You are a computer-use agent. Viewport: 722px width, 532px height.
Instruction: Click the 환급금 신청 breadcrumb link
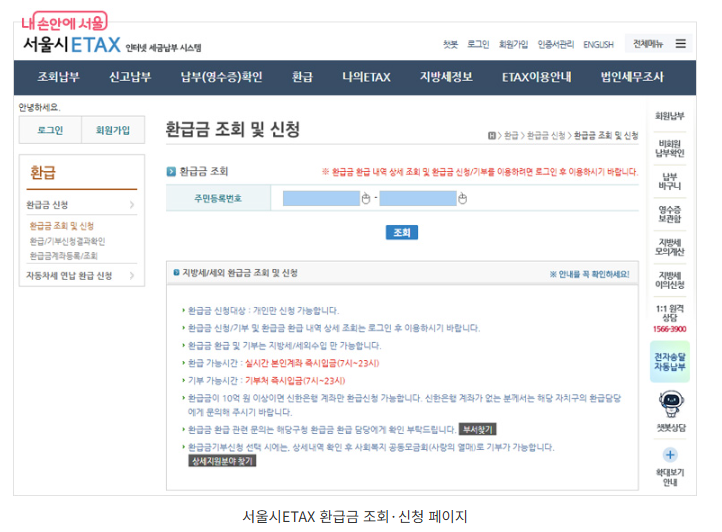546,135
